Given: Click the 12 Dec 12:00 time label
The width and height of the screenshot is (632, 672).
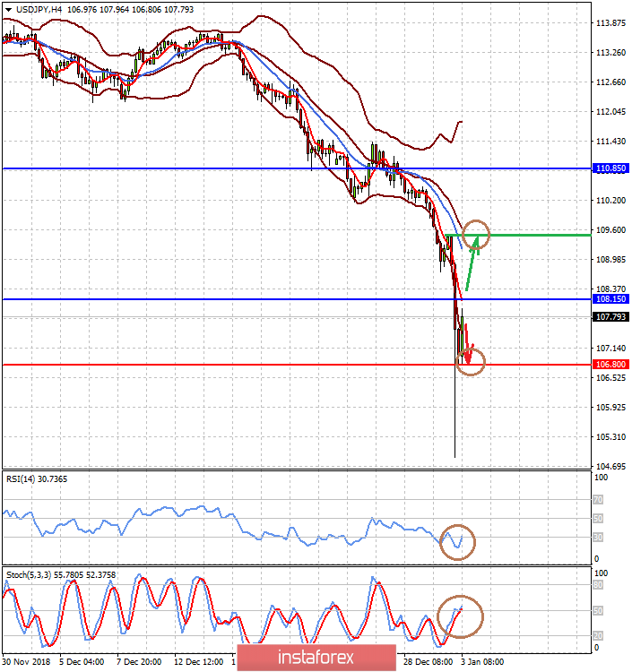Looking at the screenshot, I should tap(198, 662).
